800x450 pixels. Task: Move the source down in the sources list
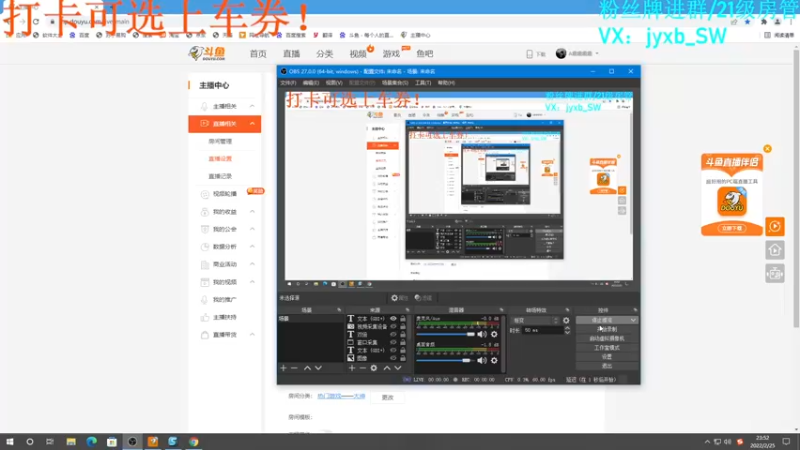point(398,368)
